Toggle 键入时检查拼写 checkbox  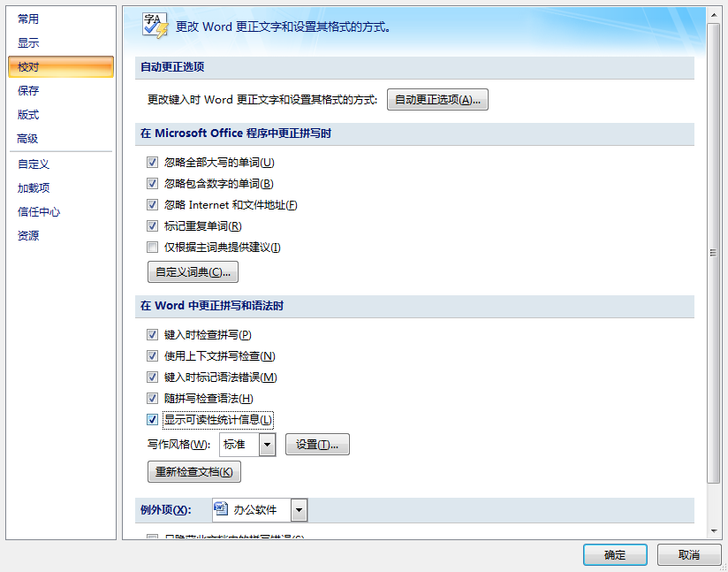coord(152,334)
